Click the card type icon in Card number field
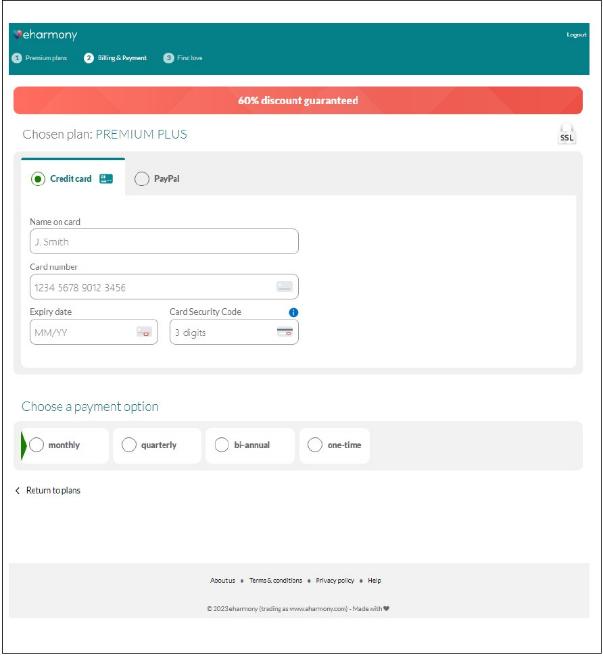This screenshot has width=603, height=657. point(285,287)
